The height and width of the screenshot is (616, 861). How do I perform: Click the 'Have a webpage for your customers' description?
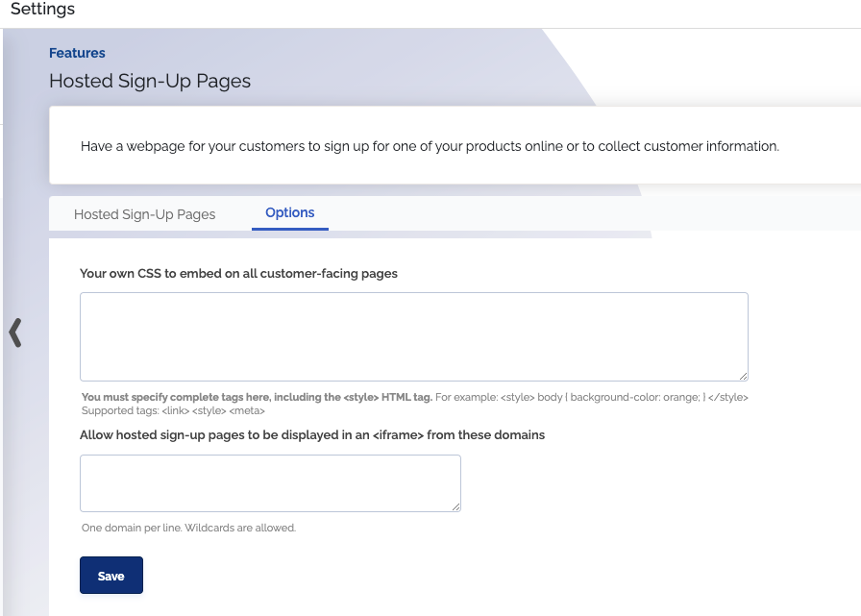pyautogui.click(x=430, y=146)
